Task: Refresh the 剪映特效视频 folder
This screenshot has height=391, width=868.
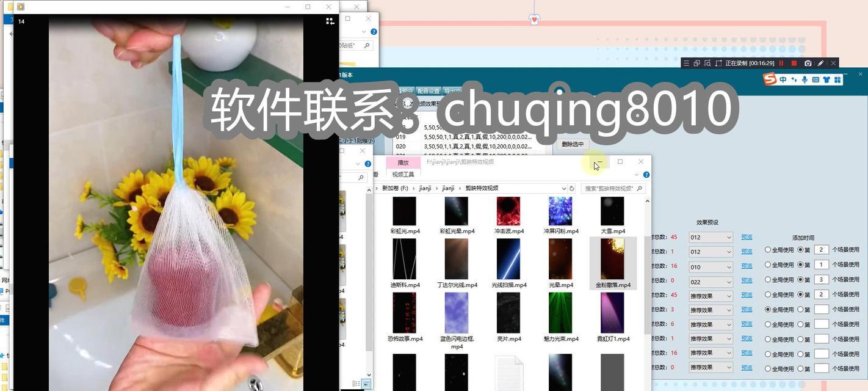Action: click(x=572, y=188)
